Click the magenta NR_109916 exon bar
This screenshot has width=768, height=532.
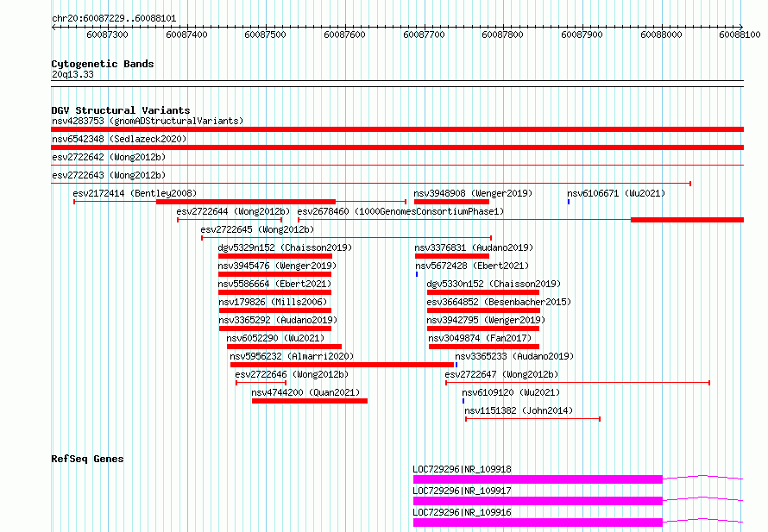[x=538, y=523]
